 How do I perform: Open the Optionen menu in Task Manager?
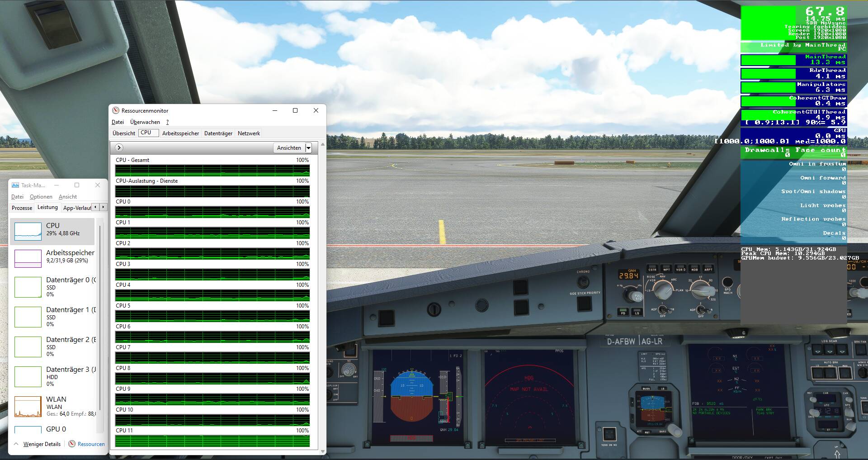(41, 197)
